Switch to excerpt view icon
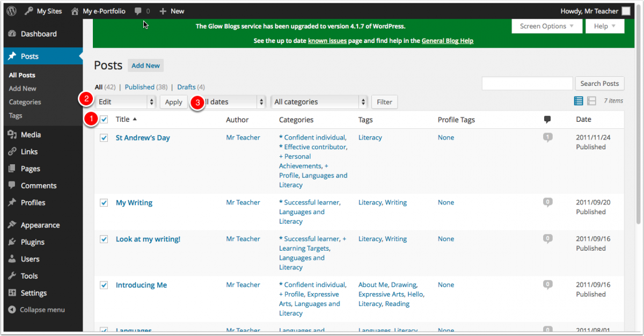Viewport: 644px width, 336px height. pos(591,101)
